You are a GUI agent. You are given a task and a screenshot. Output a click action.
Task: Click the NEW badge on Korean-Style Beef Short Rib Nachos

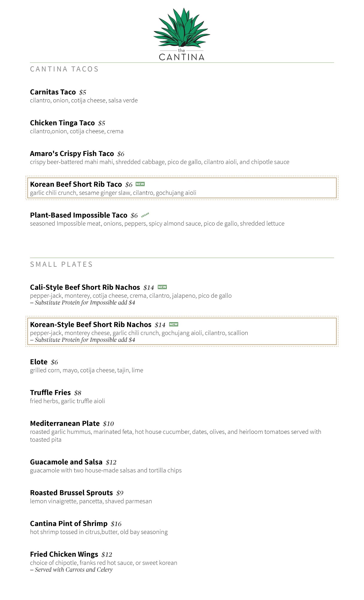point(174,324)
